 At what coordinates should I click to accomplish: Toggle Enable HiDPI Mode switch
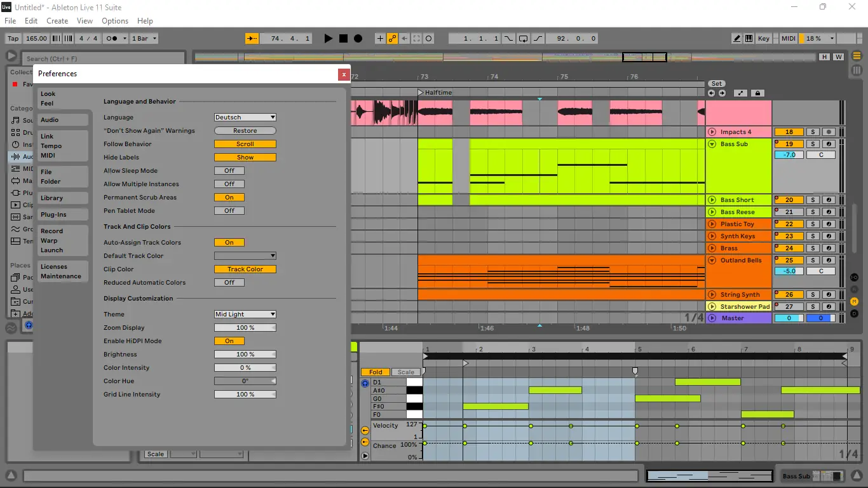coord(229,341)
